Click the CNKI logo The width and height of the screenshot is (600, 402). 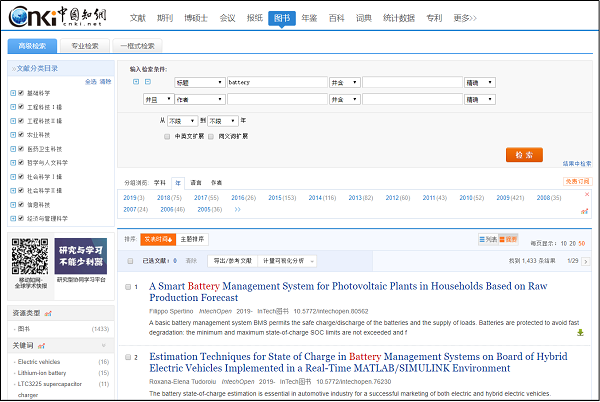tap(50, 18)
